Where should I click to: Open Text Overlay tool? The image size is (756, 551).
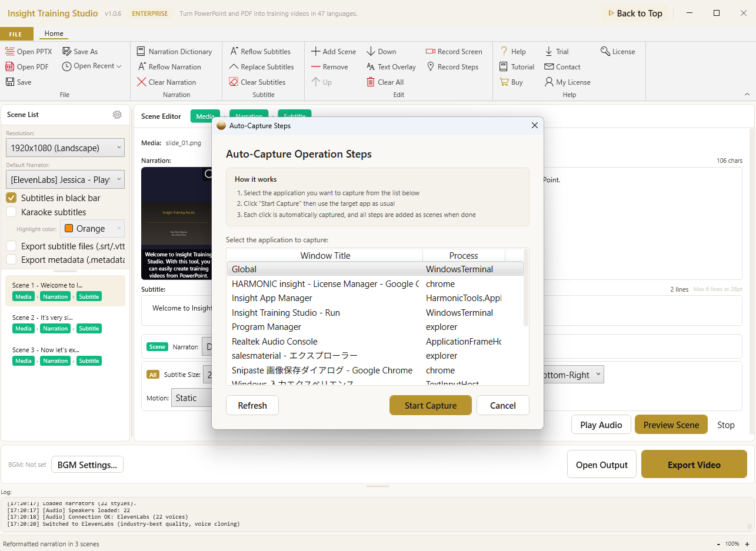(391, 67)
